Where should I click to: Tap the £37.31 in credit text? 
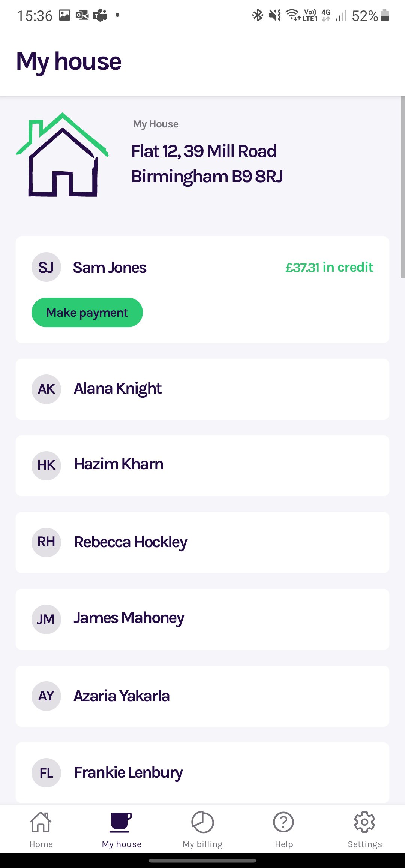tap(329, 267)
